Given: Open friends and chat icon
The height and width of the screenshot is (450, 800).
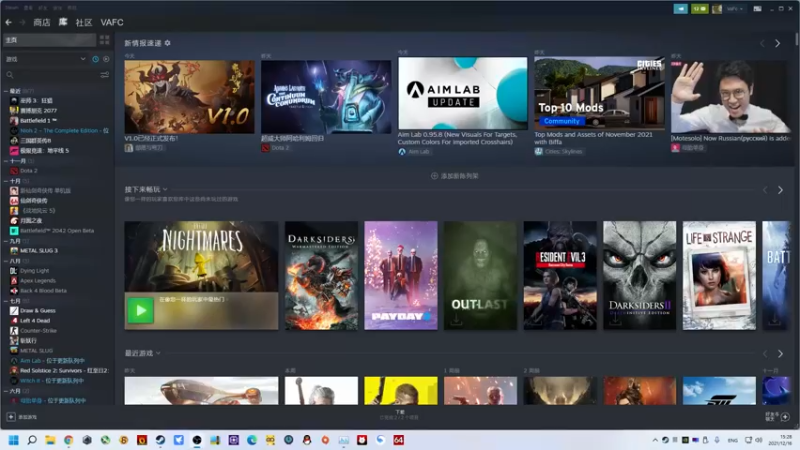Looking at the screenshot, I should pyautogui.click(x=778, y=417).
